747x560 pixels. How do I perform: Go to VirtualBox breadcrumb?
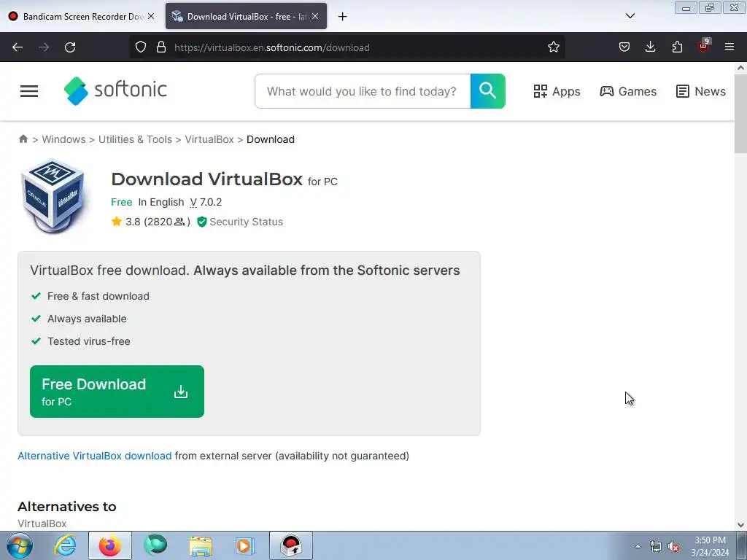pyautogui.click(x=209, y=139)
